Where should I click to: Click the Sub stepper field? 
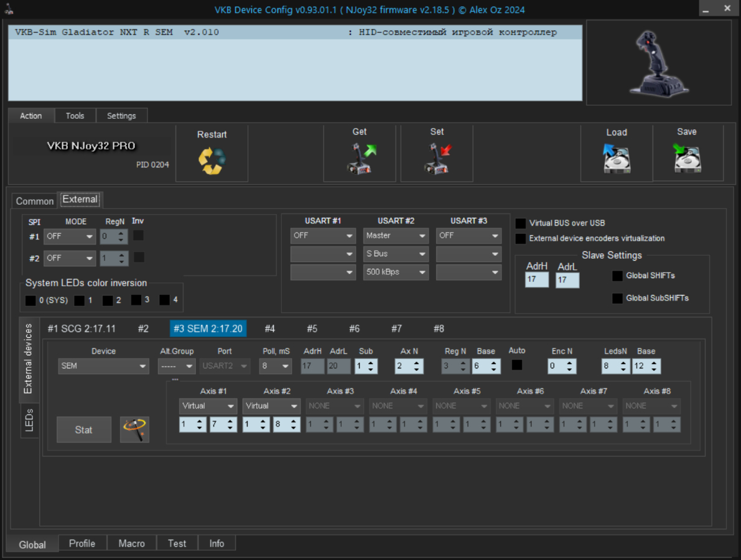coord(366,366)
